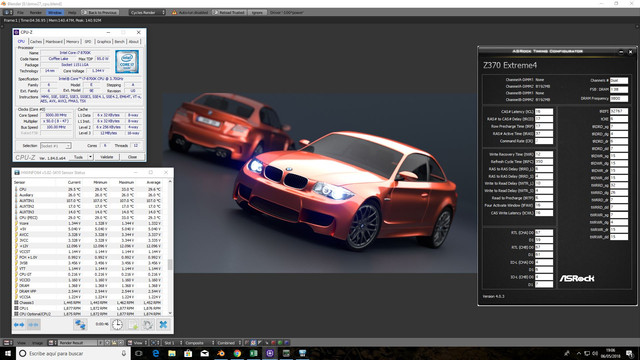Click the network computers icon in HWiNFO
640x360 pixels.
pyautogui.click(x=80, y=325)
